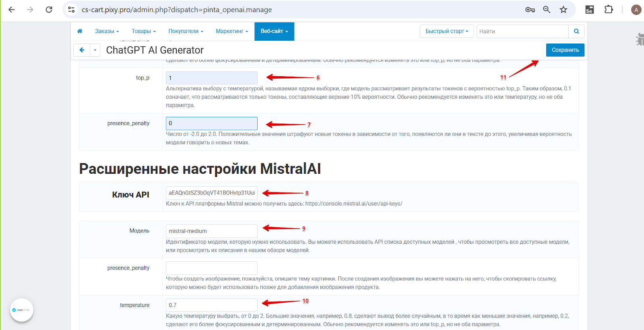Click the browser address bar URL

177,10
